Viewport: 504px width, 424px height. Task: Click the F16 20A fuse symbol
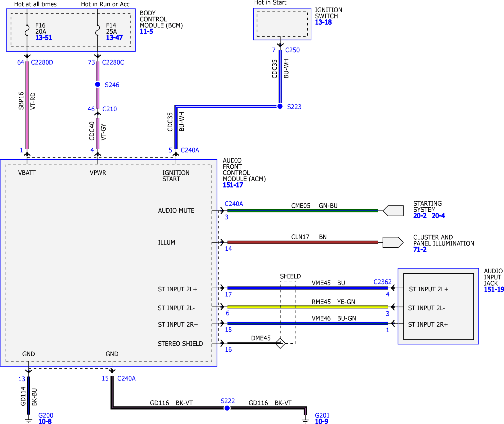27,30
